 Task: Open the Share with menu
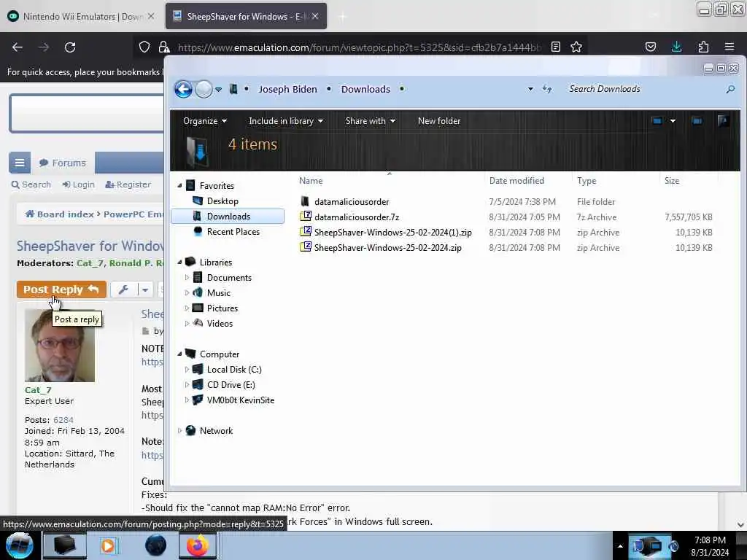370,121
